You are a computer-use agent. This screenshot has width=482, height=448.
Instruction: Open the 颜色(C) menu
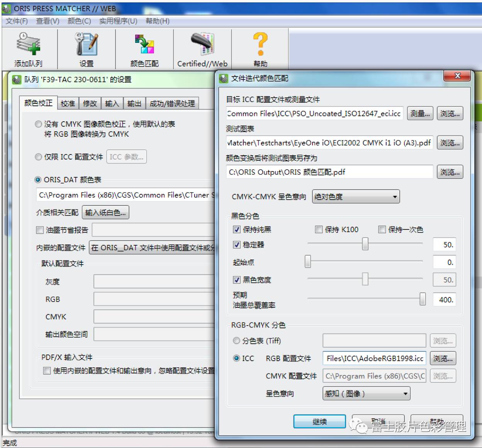(x=80, y=21)
